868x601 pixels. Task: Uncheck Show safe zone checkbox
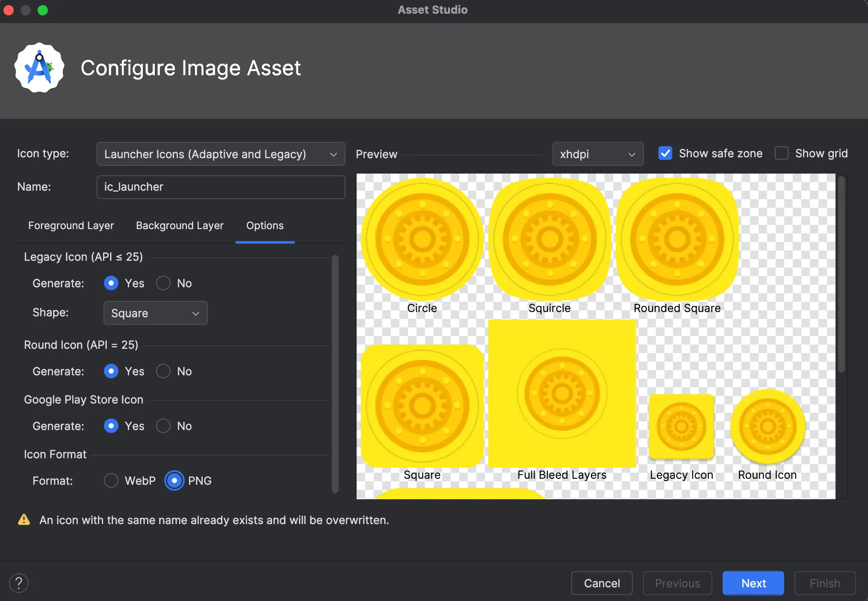point(665,153)
